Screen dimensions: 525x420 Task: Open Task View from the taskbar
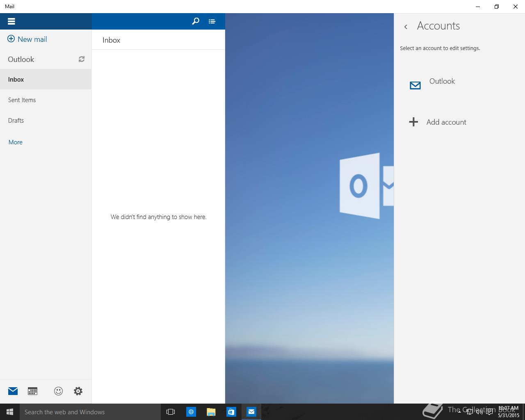tap(171, 412)
